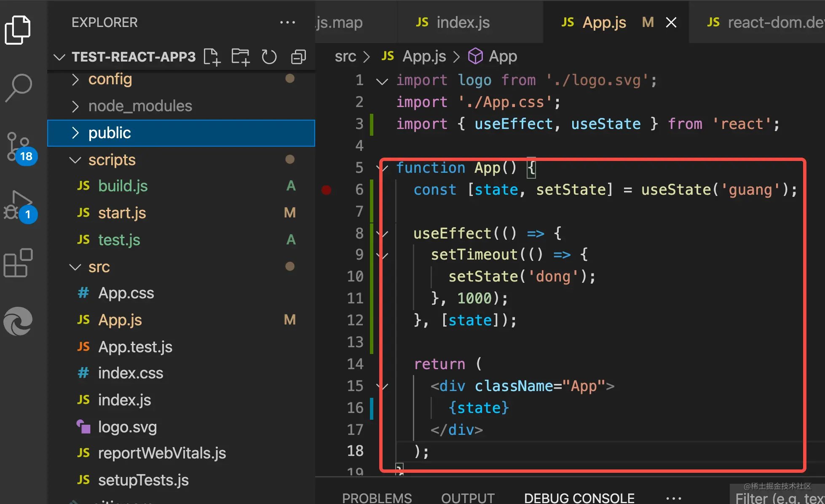825x504 pixels.
Task: Open the Search view icon
Action: 19,88
